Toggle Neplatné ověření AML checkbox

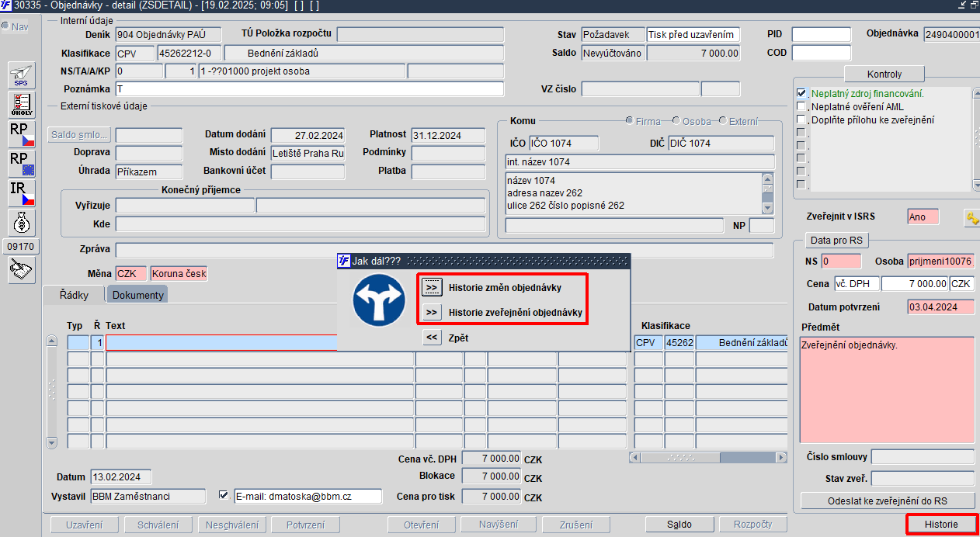pyautogui.click(x=801, y=106)
